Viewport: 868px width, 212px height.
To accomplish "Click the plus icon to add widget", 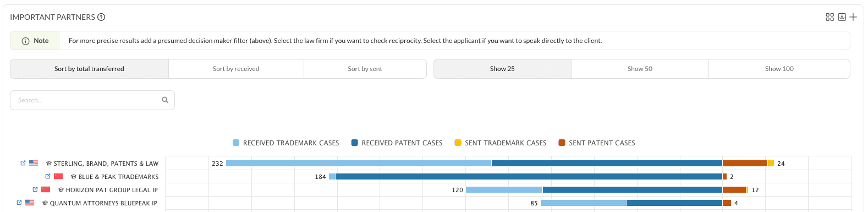I will [x=853, y=17].
